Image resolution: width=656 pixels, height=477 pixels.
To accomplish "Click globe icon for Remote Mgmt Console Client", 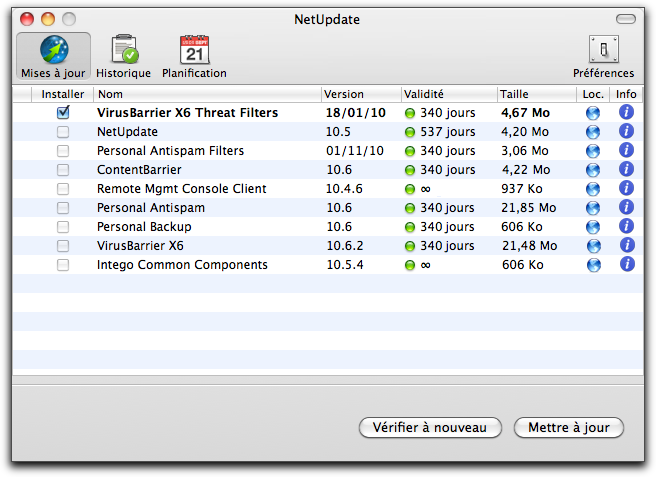I will coord(593,189).
